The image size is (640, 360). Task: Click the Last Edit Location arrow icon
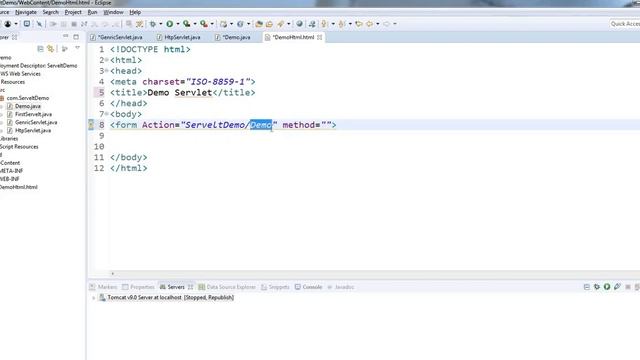pos(359,24)
